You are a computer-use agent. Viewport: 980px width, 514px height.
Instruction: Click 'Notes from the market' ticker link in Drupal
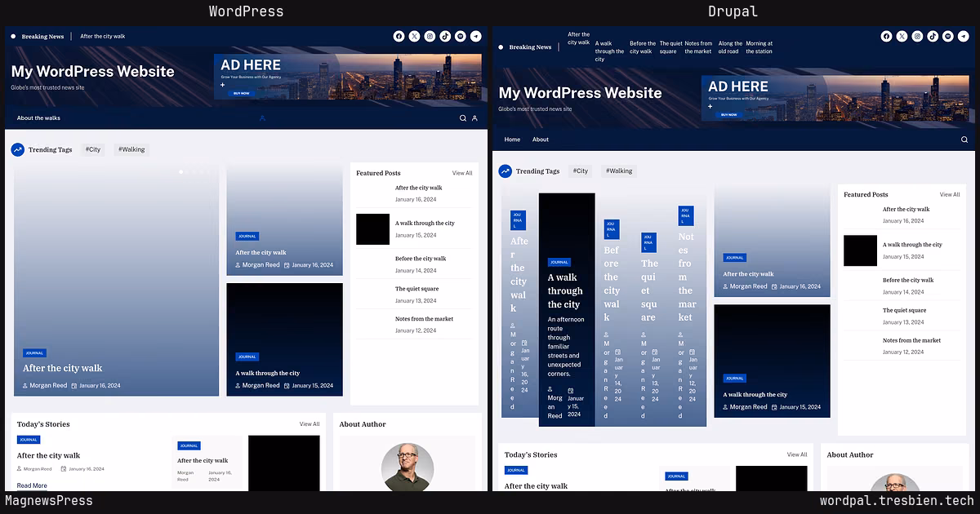698,47
